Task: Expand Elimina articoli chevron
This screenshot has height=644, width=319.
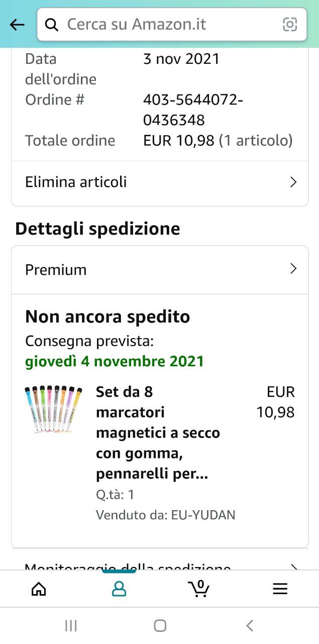Action: tap(294, 182)
